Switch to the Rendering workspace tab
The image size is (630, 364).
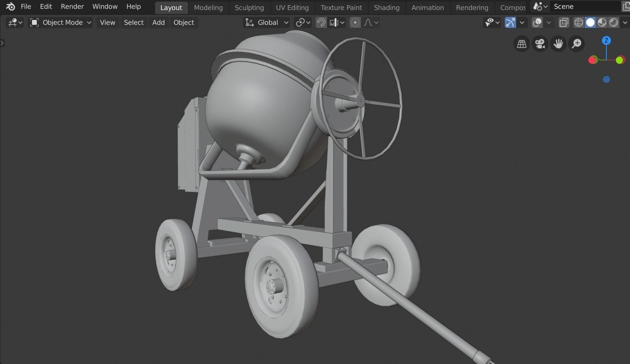pyautogui.click(x=472, y=8)
